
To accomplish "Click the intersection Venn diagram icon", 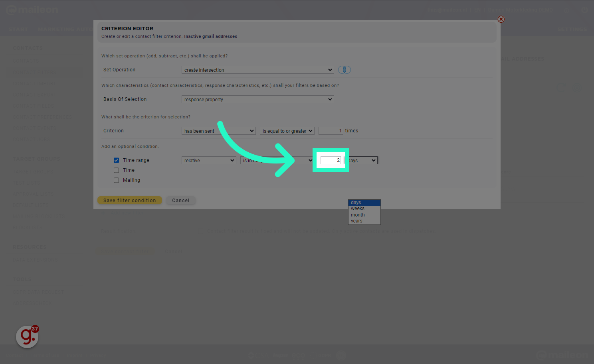I will coord(344,70).
